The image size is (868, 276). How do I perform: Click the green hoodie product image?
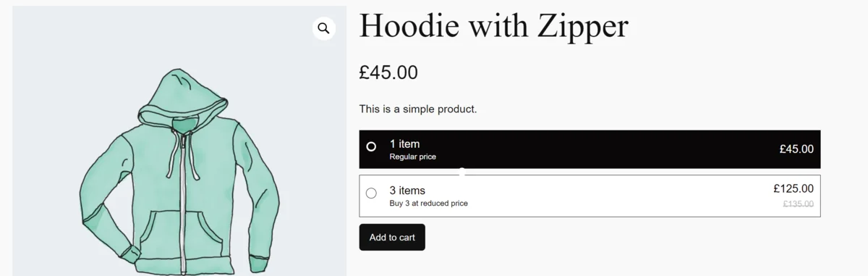[x=180, y=141]
